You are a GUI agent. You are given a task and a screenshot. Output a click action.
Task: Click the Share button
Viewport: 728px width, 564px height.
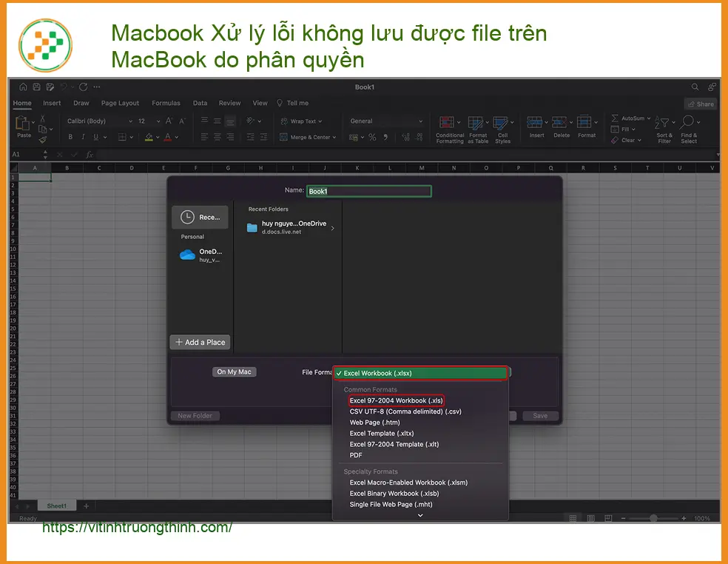701,104
